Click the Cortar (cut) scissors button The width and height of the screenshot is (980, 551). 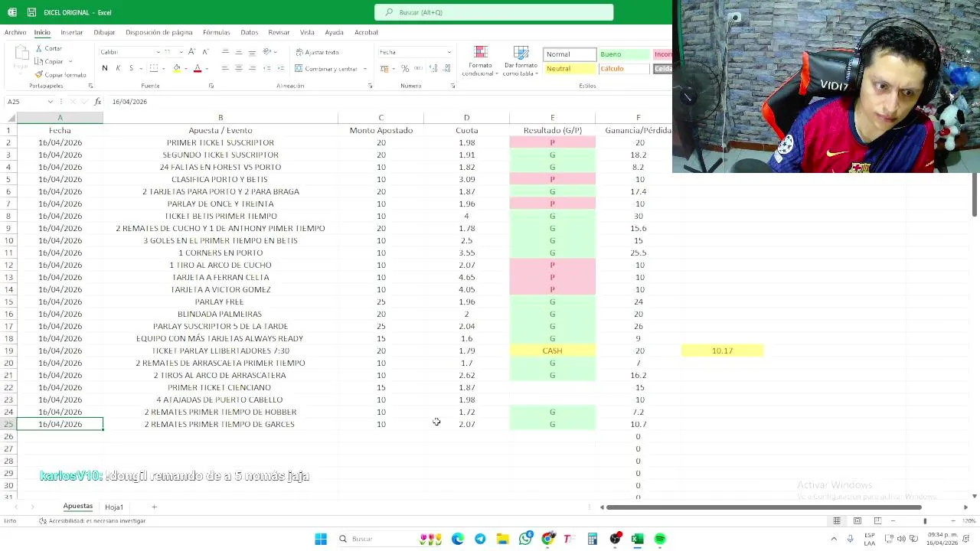tap(49, 48)
